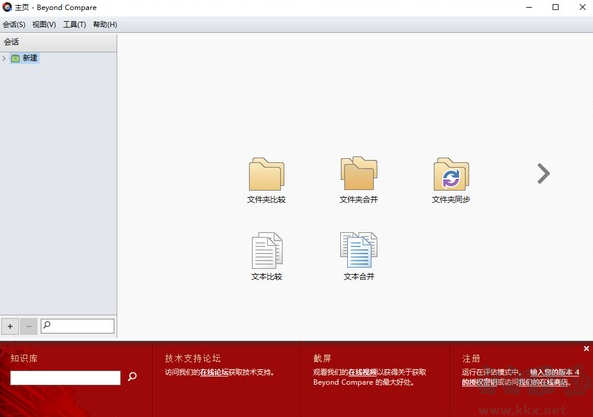Open the 文件夹合并 folder merge icon
The height and width of the screenshot is (417, 593).
359,180
